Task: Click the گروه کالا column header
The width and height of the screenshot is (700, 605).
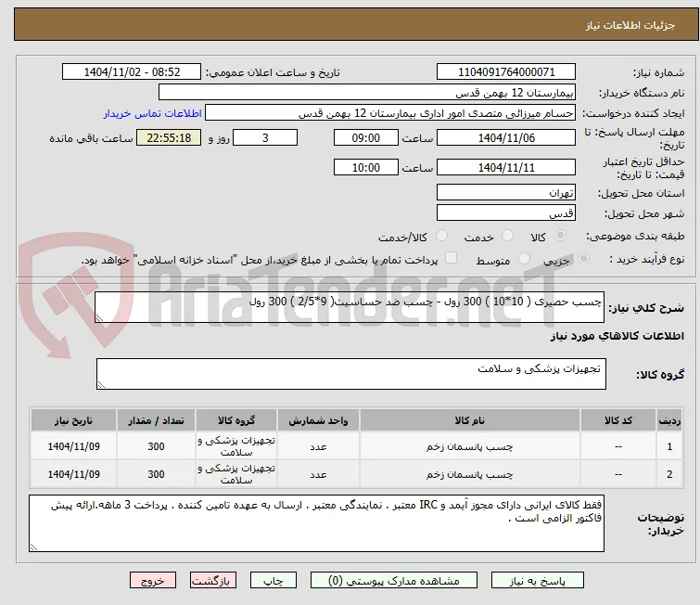Action: coord(236,420)
